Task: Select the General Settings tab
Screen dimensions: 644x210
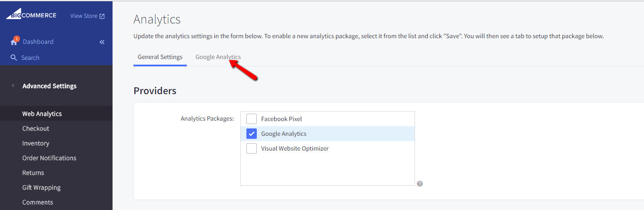Action: [x=160, y=57]
